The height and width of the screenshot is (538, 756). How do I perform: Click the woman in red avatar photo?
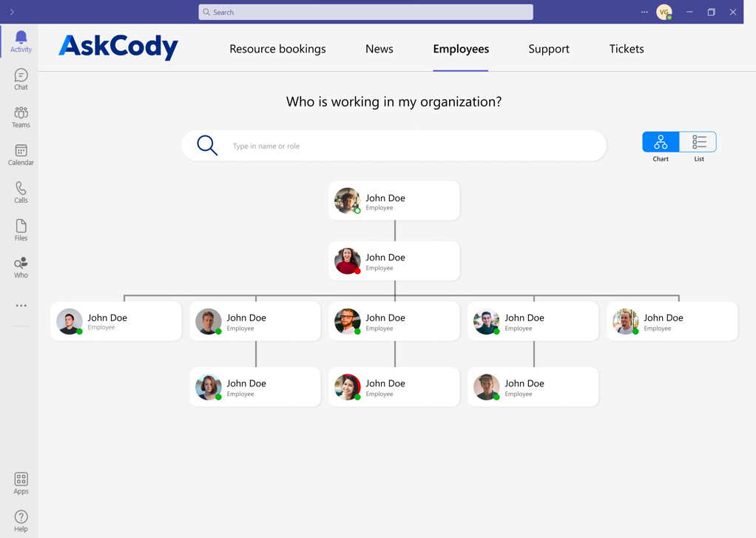pyautogui.click(x=348, y=261)
